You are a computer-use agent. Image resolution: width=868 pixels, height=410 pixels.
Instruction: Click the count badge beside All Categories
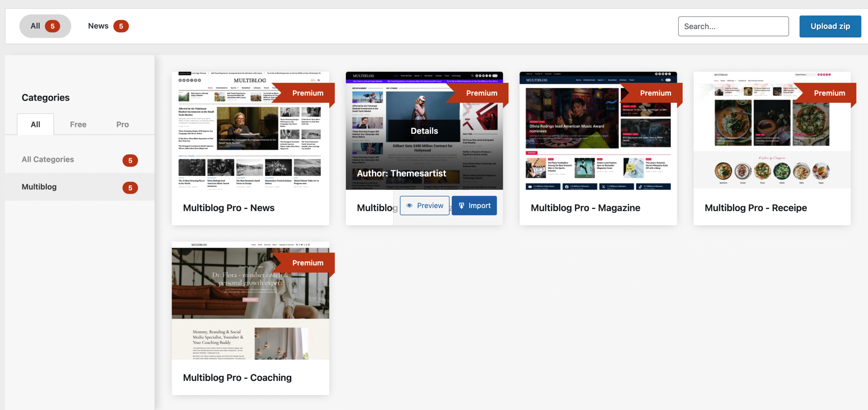pos(130,160)
